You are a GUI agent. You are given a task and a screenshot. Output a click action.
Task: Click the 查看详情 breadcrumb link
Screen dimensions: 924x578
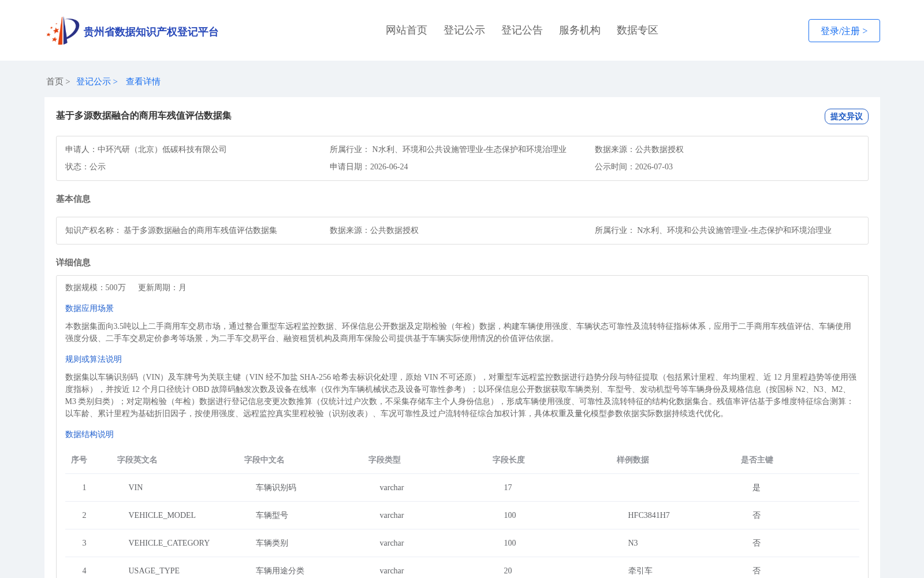click(143, 81)
